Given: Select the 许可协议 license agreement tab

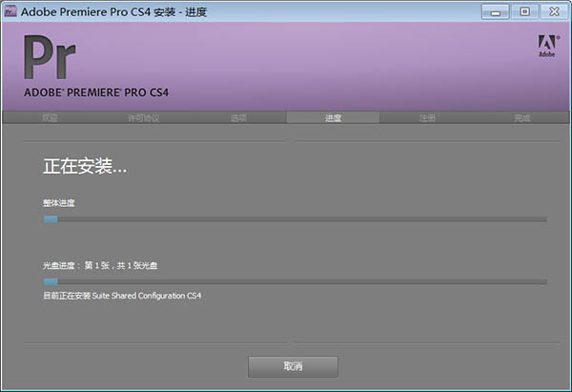Looking at the screenshot, I should point(144,118).
